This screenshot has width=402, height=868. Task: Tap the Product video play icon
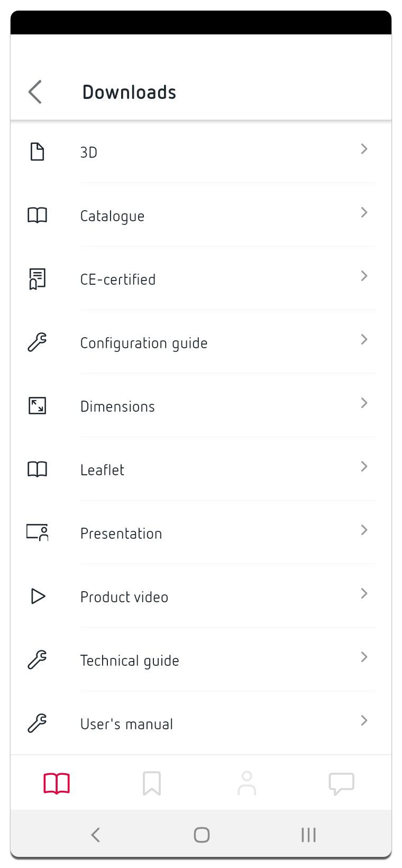tap(38, 596)
